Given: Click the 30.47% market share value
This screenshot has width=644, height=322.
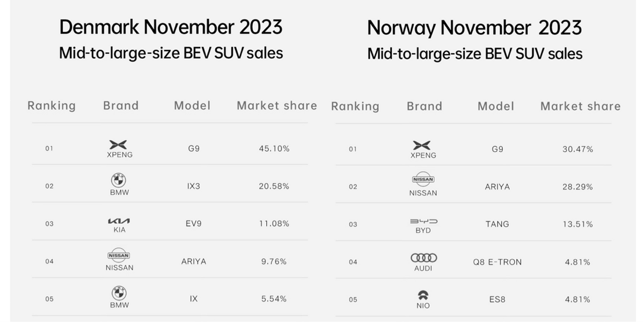Looking at the screenshot, I should (x=577, y=149).
